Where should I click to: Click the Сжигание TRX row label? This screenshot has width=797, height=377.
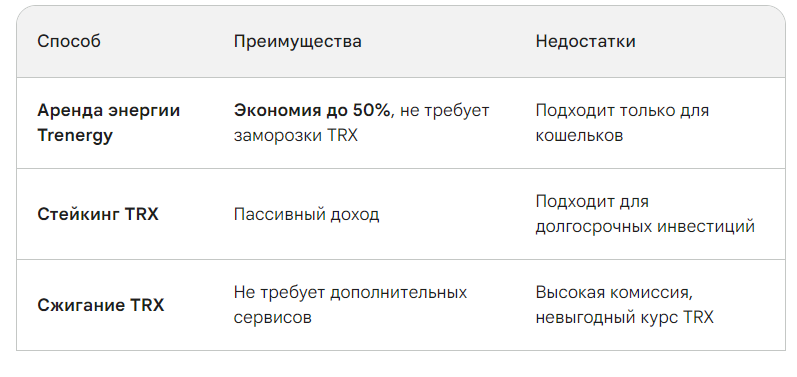pyautogui.click(x=101, y=305)
